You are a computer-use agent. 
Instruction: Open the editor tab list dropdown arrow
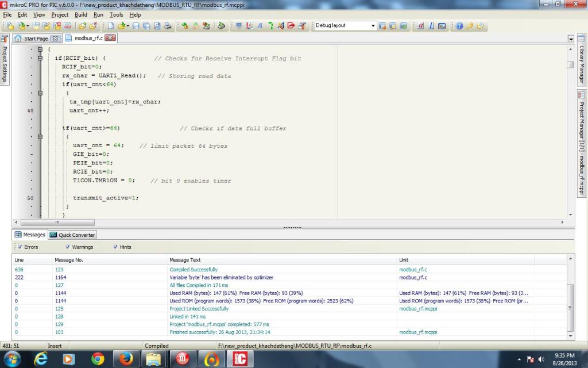pyautogui.click(x=571, y=39)
